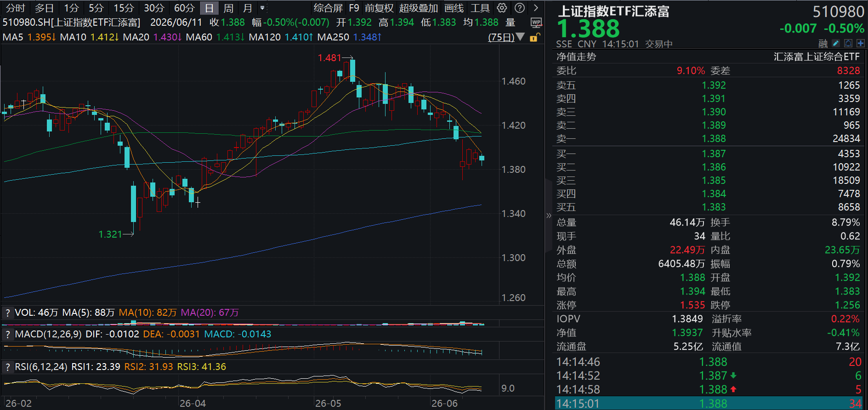Click the pencil edit note icon
868x410 pixels.
point(836,43)
